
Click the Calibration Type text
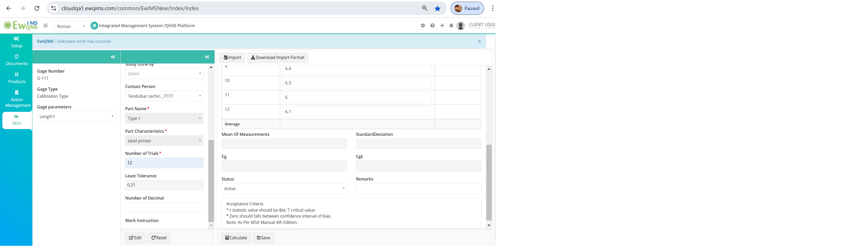(52, 96)
